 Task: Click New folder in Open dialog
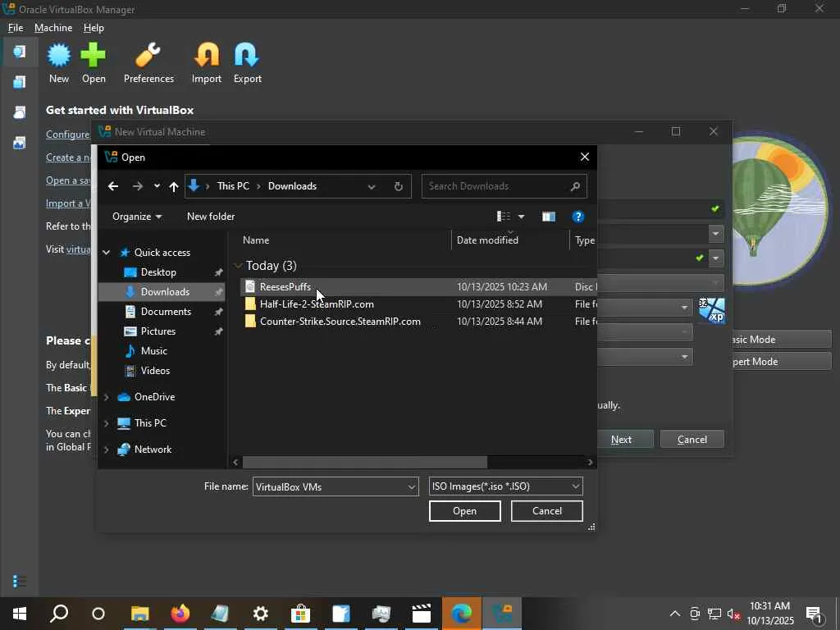[211, 217]
